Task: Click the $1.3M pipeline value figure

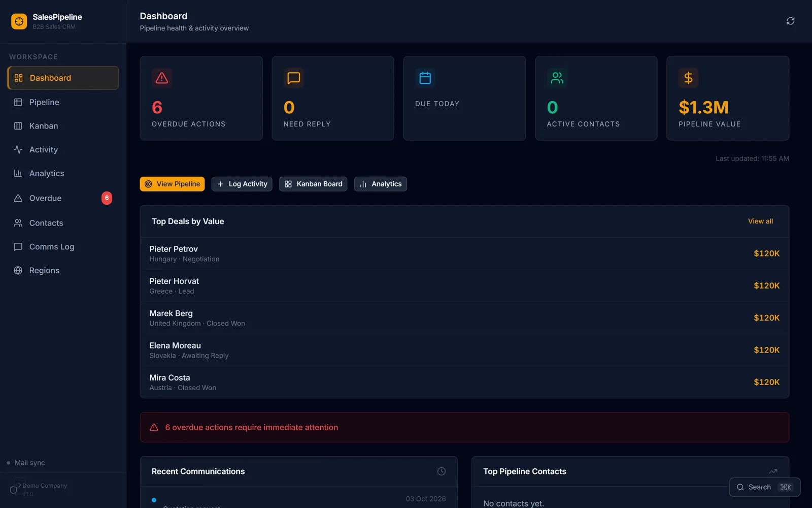Action: 703,107
